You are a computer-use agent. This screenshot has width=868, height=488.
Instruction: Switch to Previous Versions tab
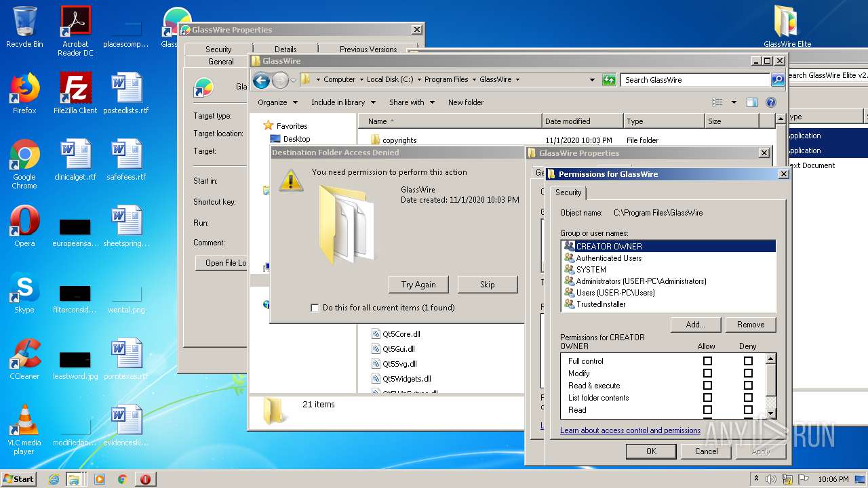368,49
